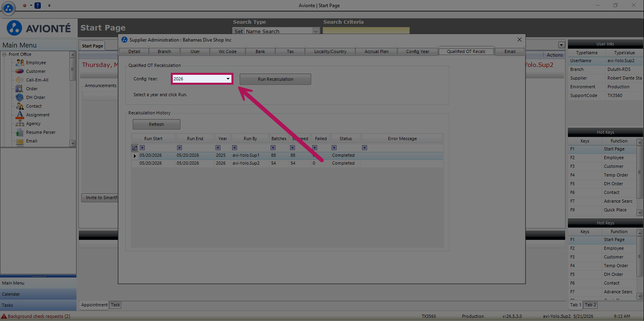This screenshot has height=321, width=644.
Task: Collapse the Front Office tree node
Action: pos(4,54)
